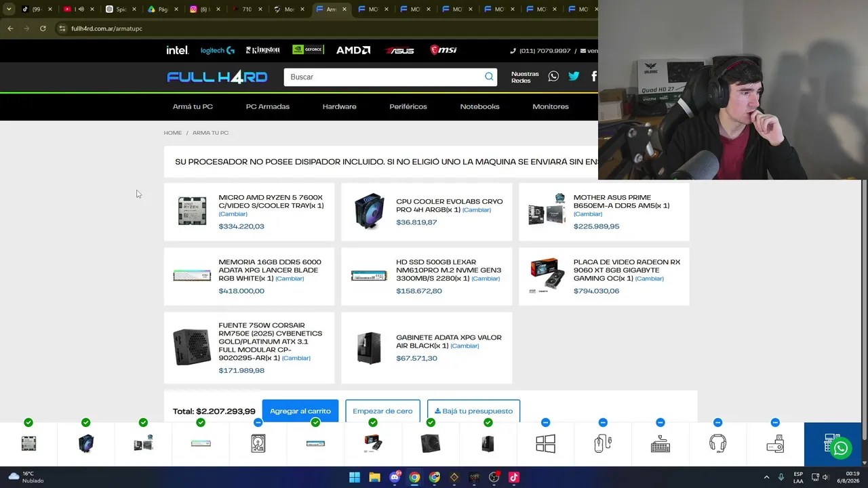Close the TikTok browser tab
868x488 pixels.
pos(50,9)
